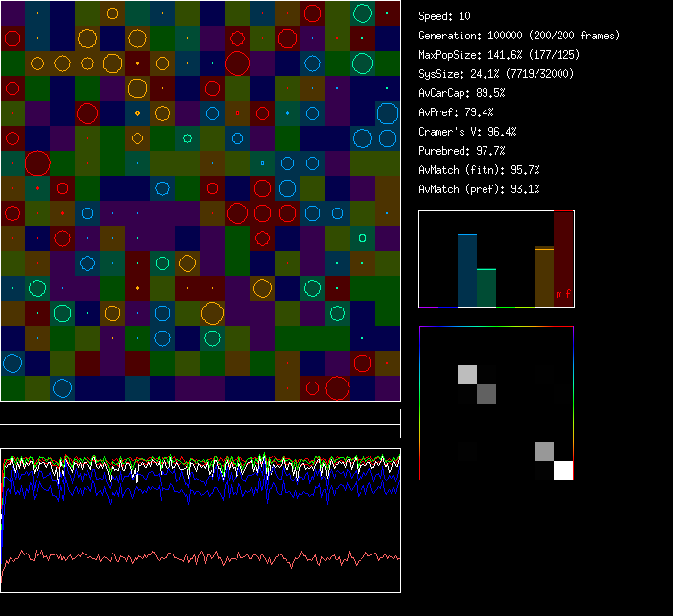
Task: Select the Purebred percentage line
Action: tap(461, 151)
